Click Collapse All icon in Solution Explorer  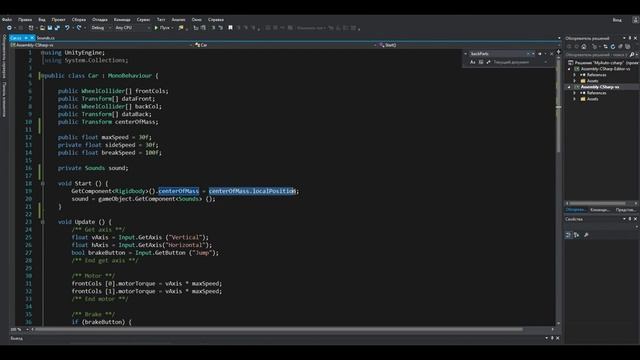pyautogui.click(x=620, y=47)
